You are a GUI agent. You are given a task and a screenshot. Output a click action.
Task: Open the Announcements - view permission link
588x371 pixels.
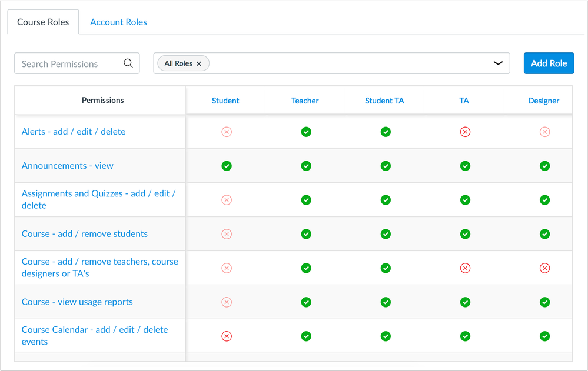(x=67, y=165)
